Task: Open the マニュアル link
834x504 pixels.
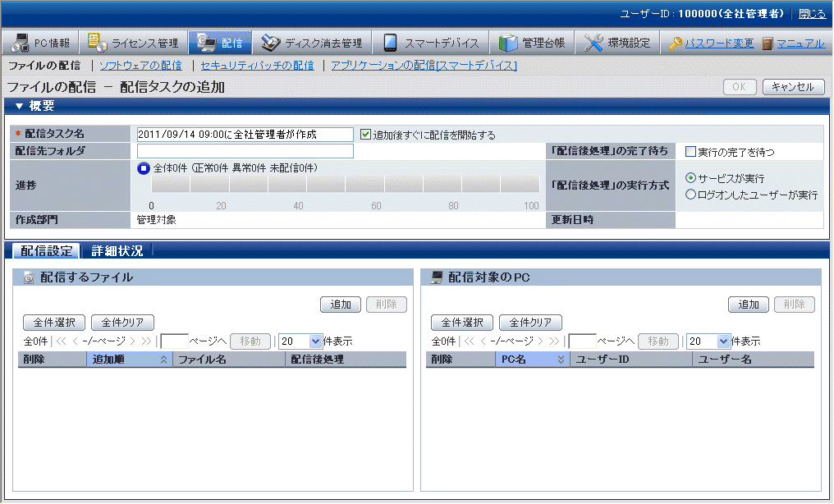Action: [800, 43]
